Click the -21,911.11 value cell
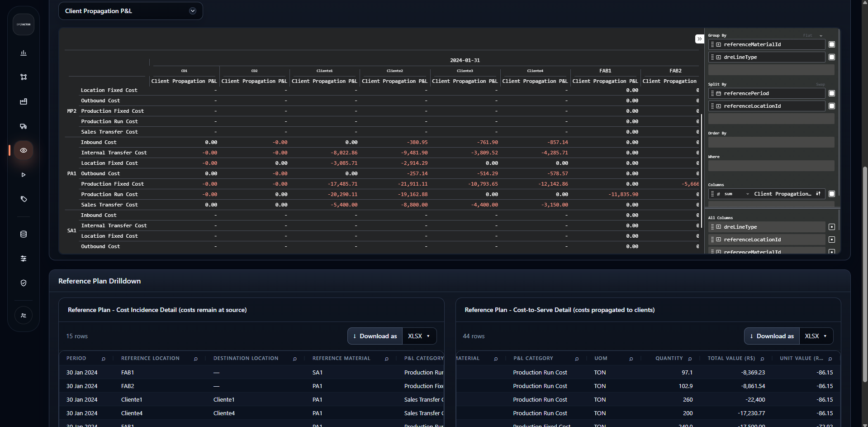Image resolution: width=868 pixels, height=427 pixels. (413, 184)
